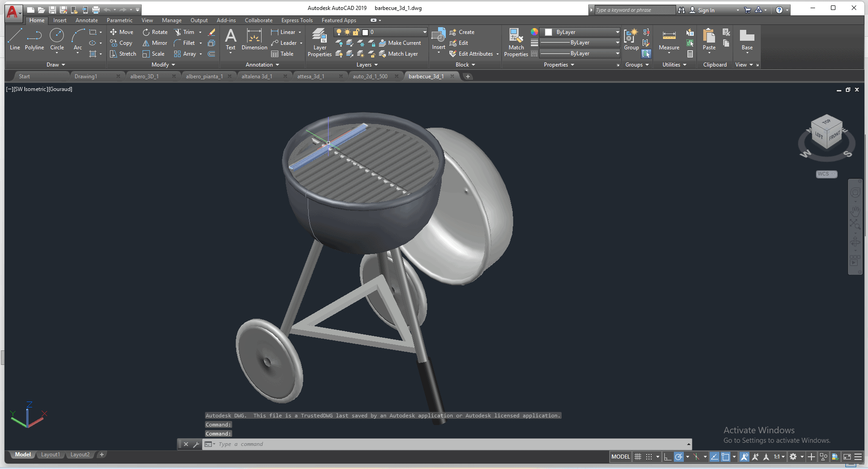Expand the Modify panel
This screenshot has width=868, height=469.
pyautogui.click(x=162, y=64)
